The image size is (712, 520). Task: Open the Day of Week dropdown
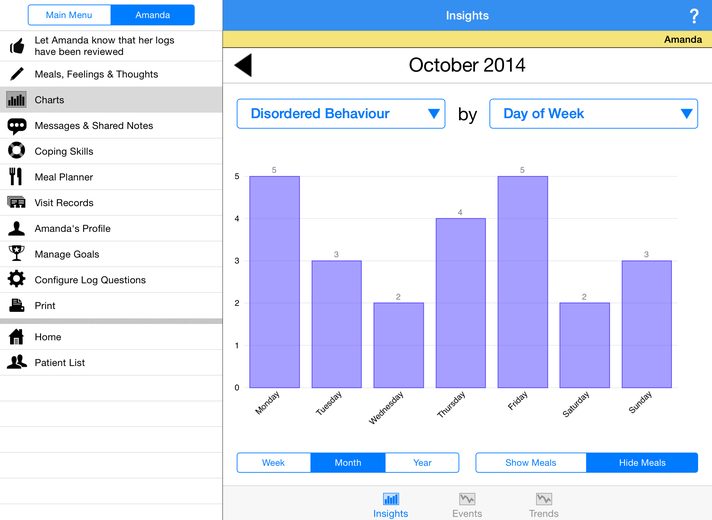pos(593,114)
